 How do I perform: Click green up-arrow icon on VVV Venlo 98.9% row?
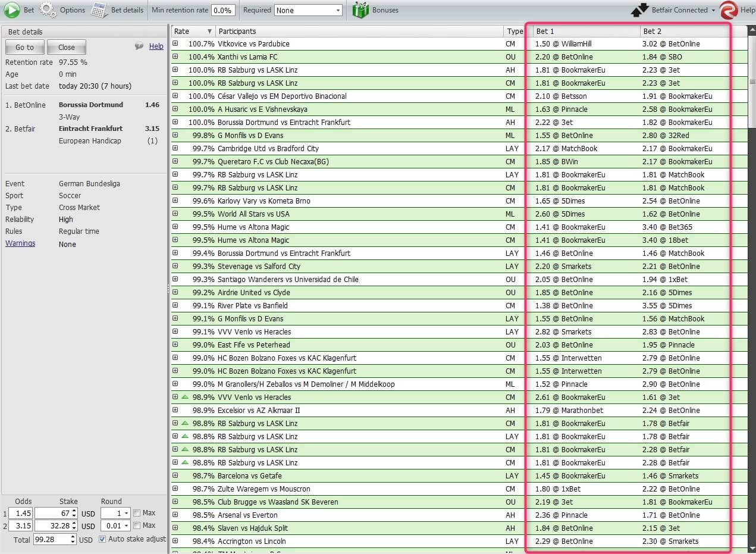(185, 397)
